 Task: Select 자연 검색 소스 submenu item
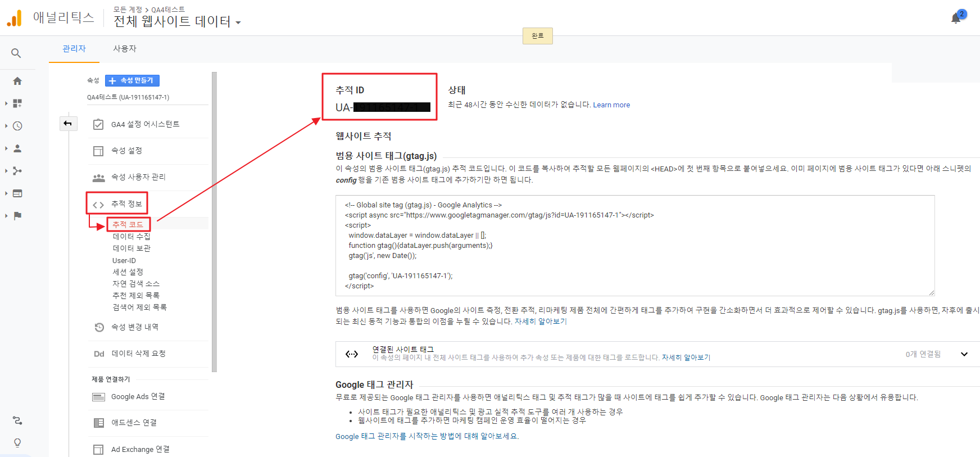(136, 284)
